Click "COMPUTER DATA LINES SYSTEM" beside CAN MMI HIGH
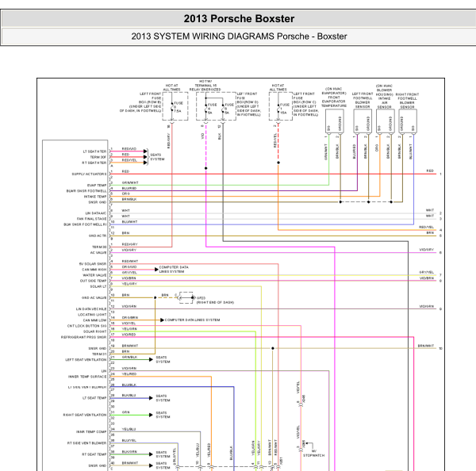The height and width of the screenshot is (471, 476). pos(174,270)
